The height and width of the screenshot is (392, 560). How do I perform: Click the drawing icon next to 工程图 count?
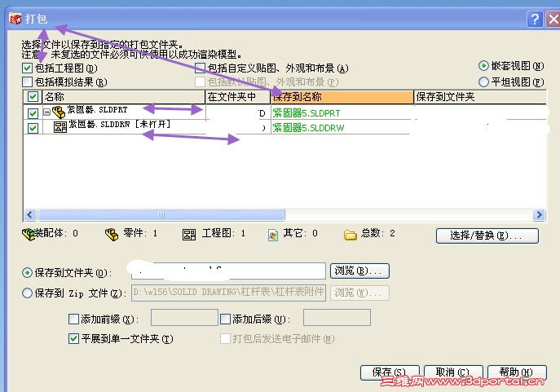(189, 235)
